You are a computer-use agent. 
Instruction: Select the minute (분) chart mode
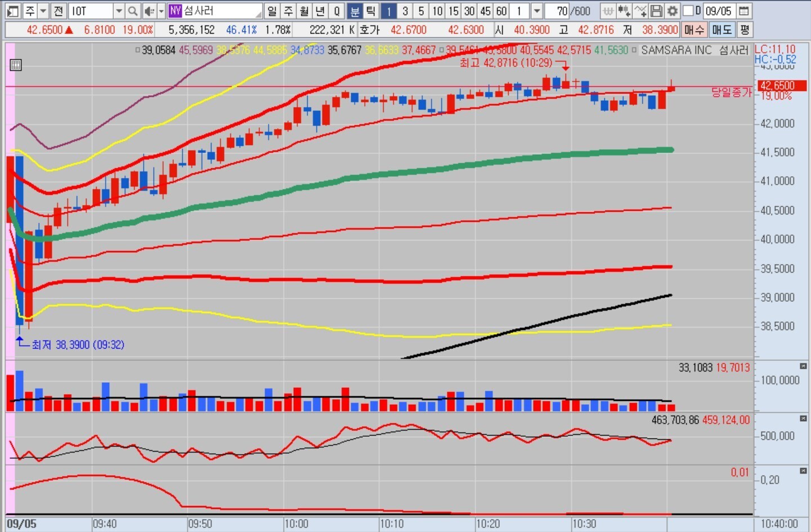point(355,11)
